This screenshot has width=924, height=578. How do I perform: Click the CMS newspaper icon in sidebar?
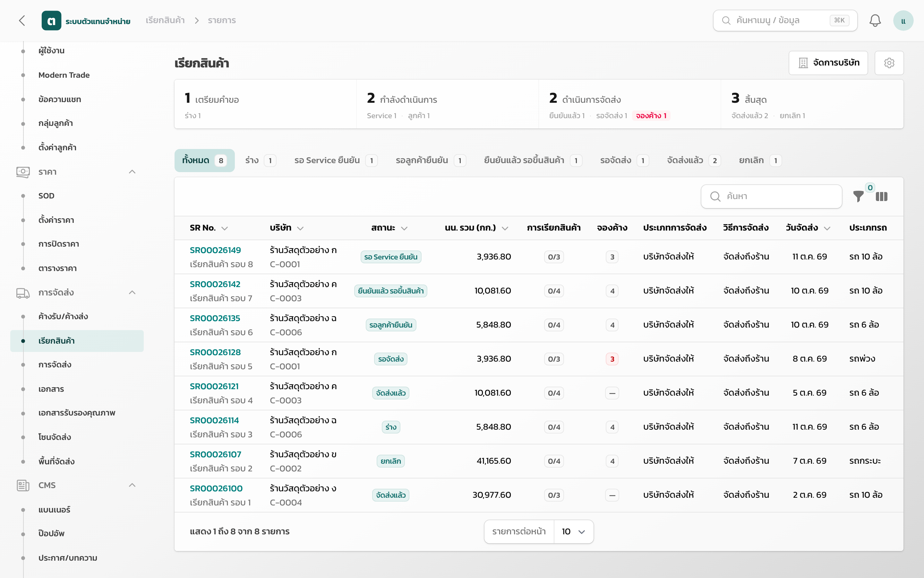[x=23, y=486]
